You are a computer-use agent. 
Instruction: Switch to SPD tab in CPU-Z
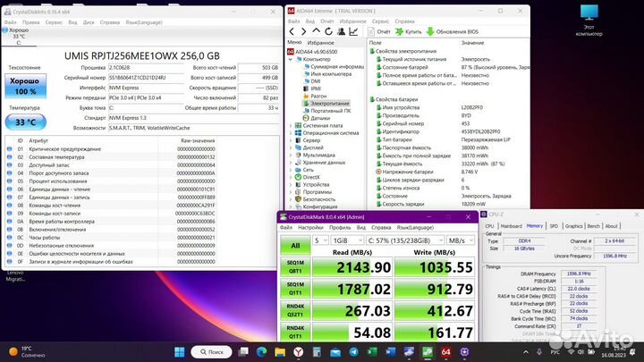[x=554, y=226]
